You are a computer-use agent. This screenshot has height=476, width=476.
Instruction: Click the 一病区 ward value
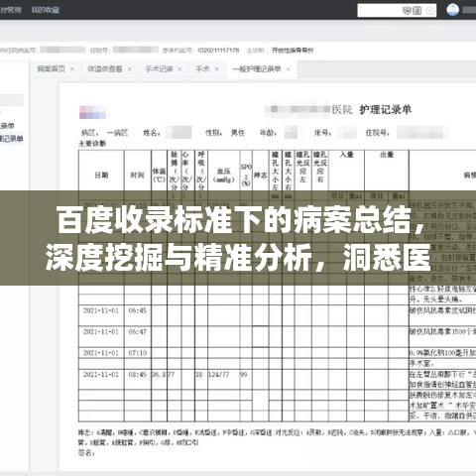point(117,133)
